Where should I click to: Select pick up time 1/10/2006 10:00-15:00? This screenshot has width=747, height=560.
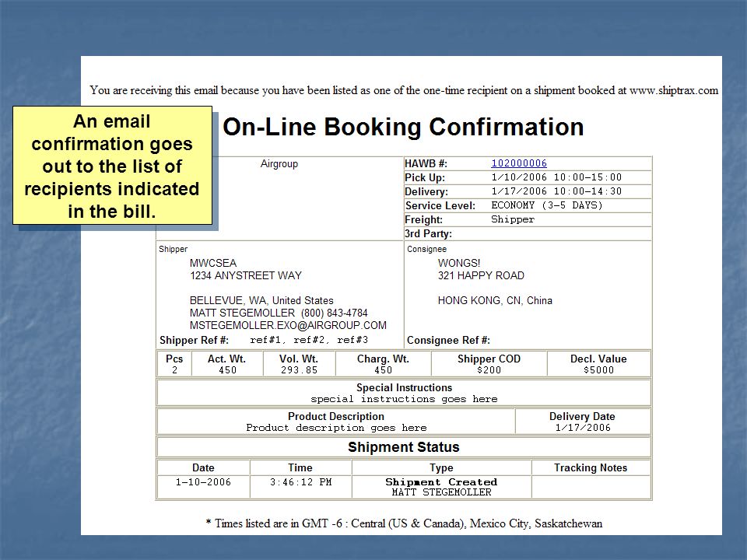click(x=556, y=177)
